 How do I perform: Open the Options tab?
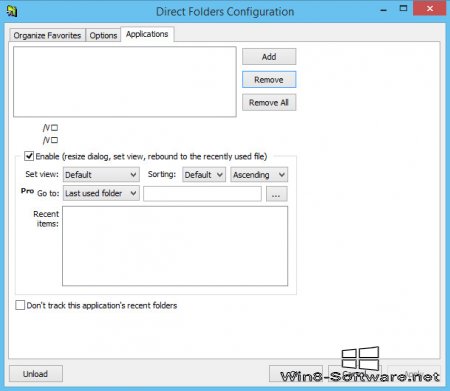(103, 35)
